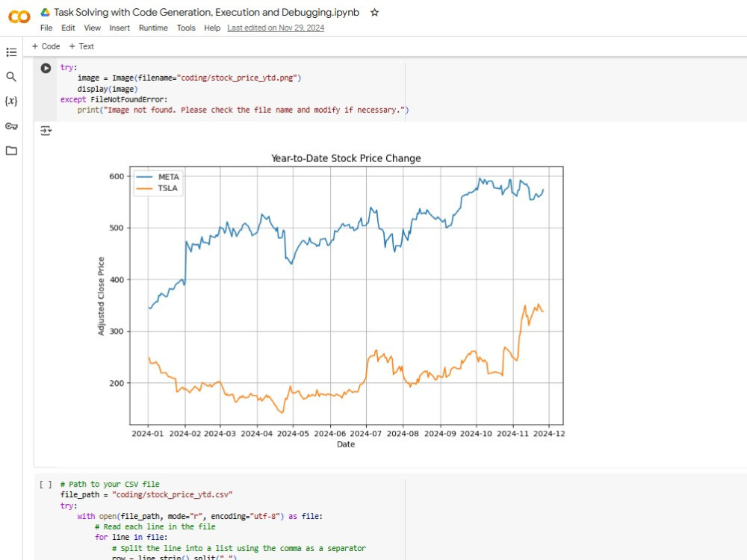Click the '# Read each line in the file' comment

click(x=155, y=526)
